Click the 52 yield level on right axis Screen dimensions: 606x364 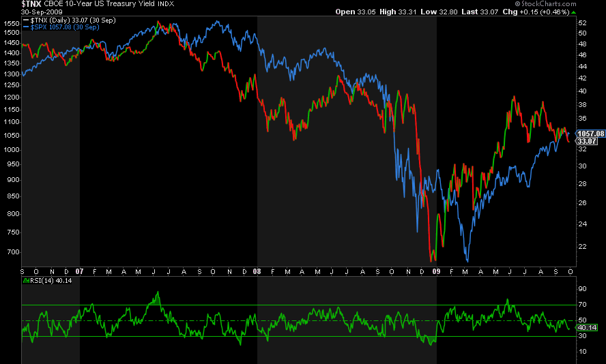[582, 22]
